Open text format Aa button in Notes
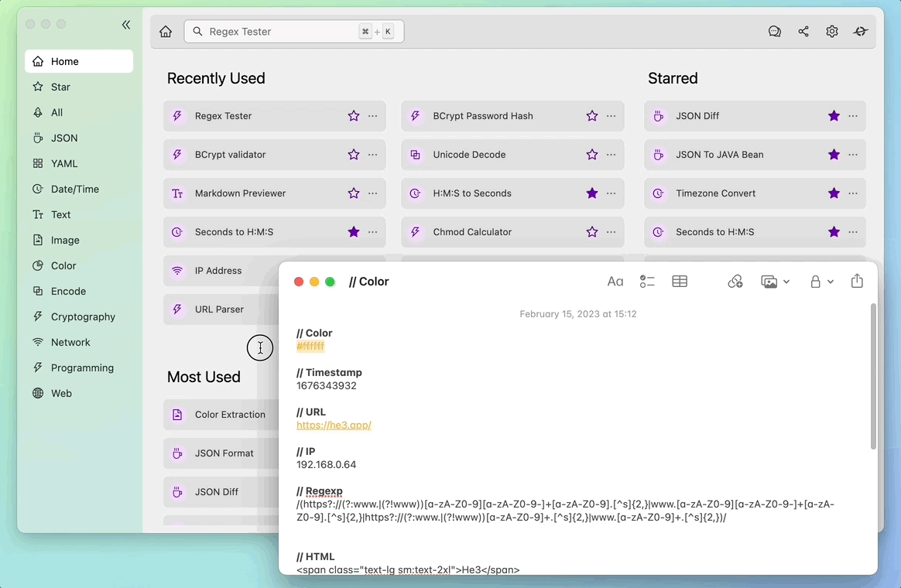The image size is (901, 588). [615, 282]
